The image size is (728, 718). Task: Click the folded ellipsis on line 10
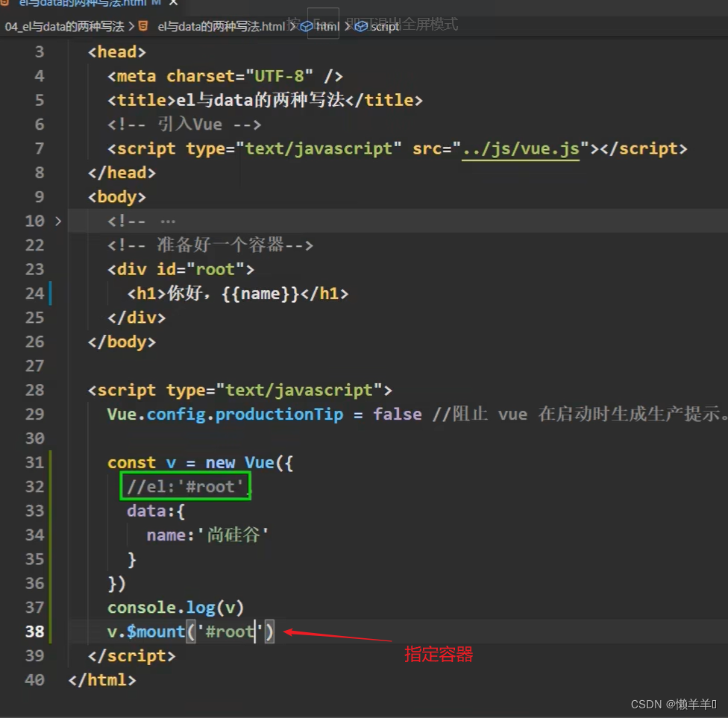click(168, 221)
